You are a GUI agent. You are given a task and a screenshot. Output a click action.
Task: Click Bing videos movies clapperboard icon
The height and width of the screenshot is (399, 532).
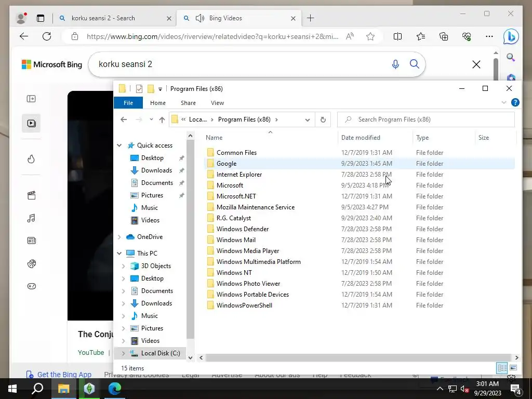pos(31,195)
